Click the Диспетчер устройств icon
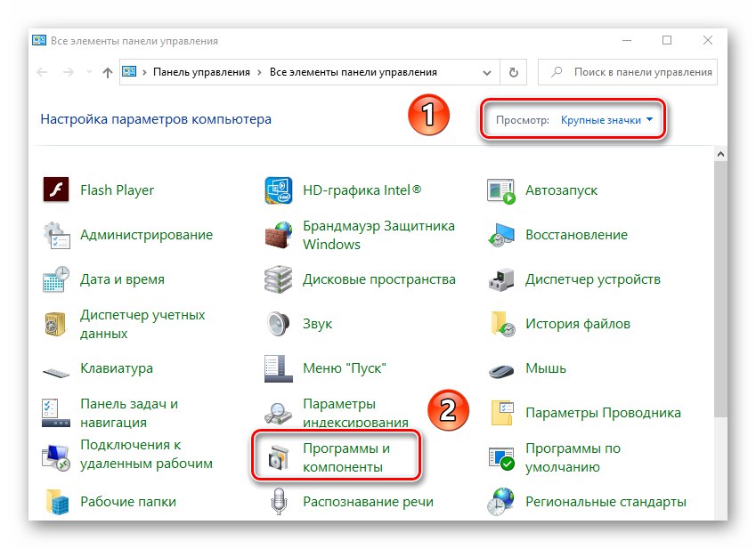This screenshot has height=549, width=756. pos(501,279)
